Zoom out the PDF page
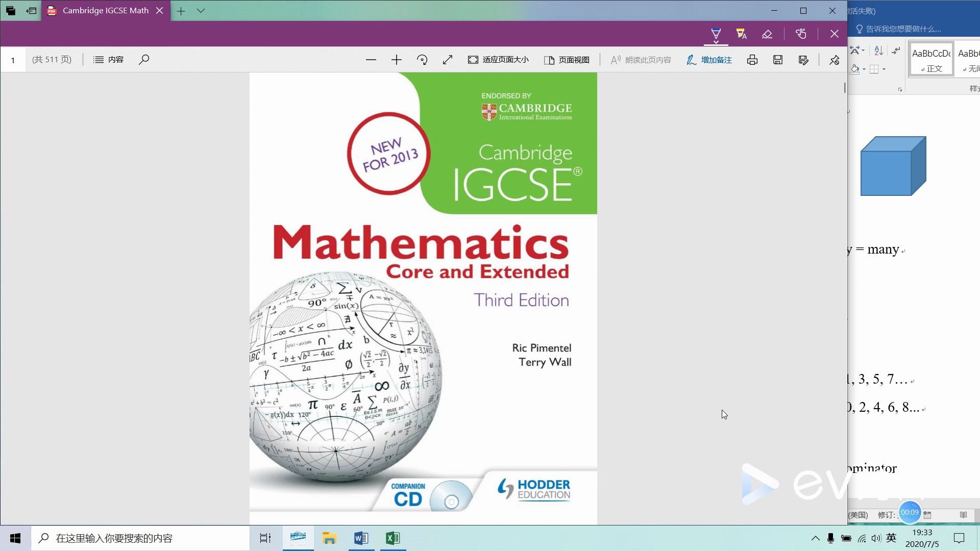 pyautogui.click(x=371, y=60)
